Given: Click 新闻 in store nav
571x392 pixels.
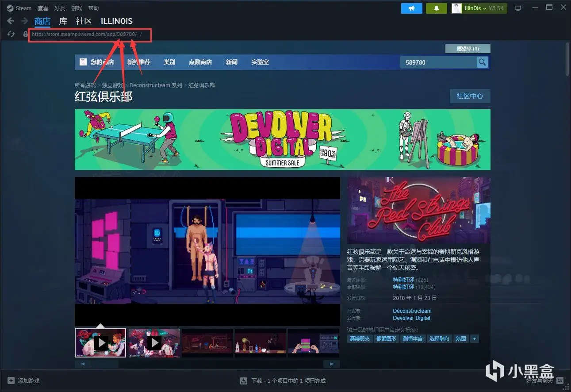Looking at the screenshot, I should (232, 62).
